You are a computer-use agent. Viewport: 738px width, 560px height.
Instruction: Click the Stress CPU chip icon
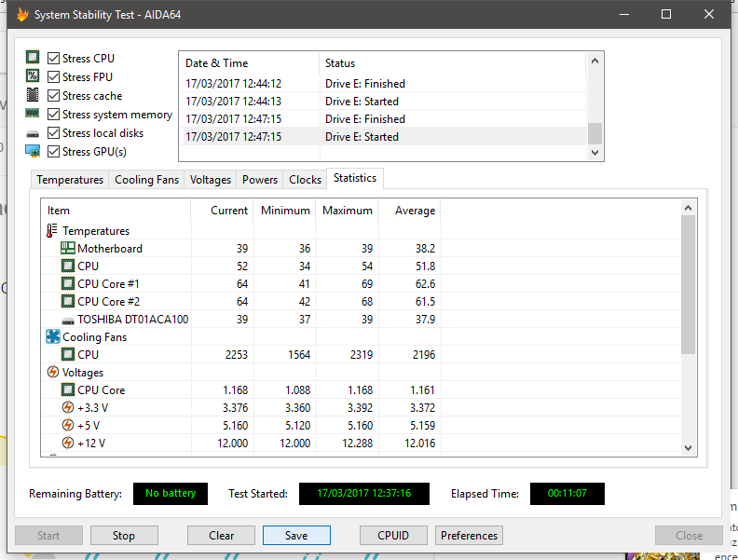point(33,58)
